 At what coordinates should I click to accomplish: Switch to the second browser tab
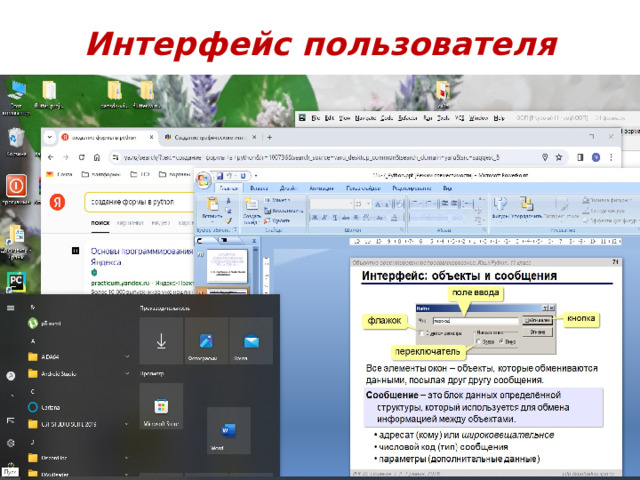[209, 138]
